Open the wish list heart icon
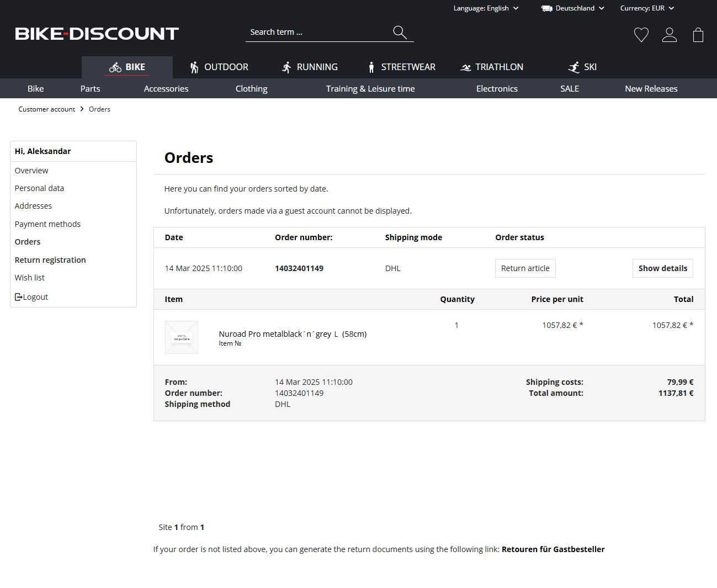This screenshot has width=717, height=588. [x=641, y=35]
